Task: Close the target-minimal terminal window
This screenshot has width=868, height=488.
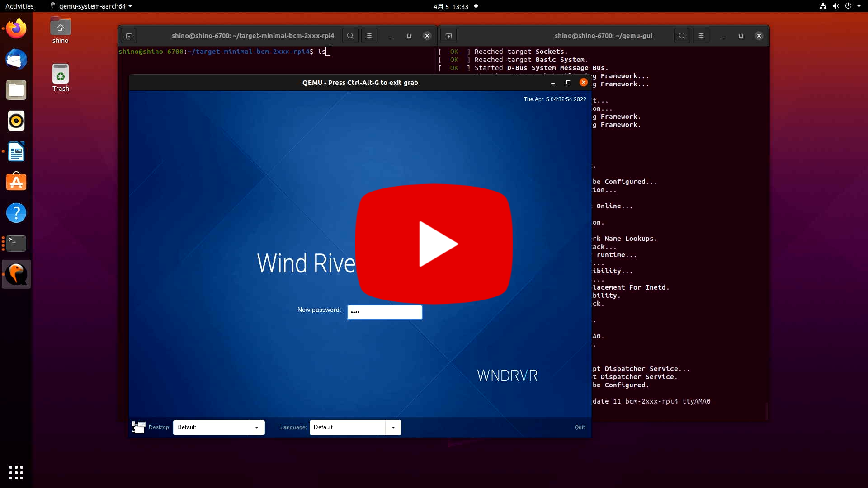Action: (x=427, y=36)
